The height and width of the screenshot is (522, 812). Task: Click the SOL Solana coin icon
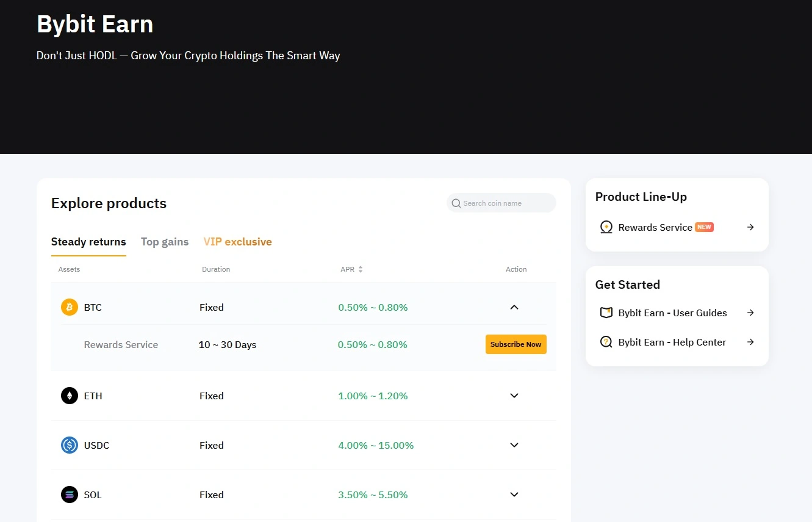(69, 495)
